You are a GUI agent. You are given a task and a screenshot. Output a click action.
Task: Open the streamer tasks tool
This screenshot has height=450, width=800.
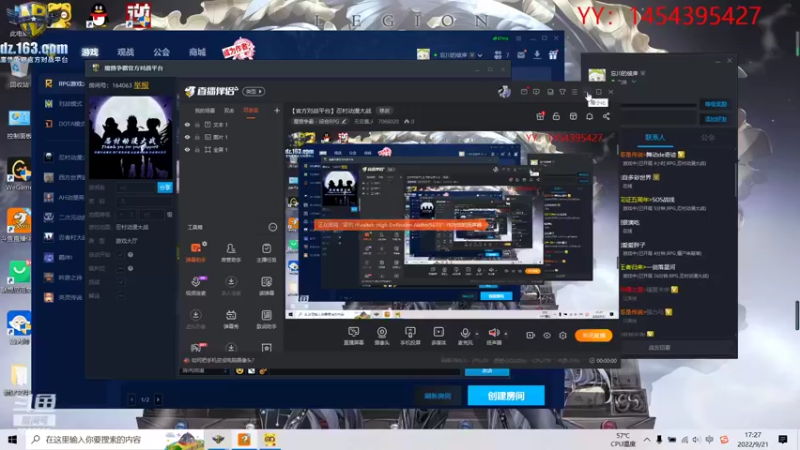click(x=266, y=252)
